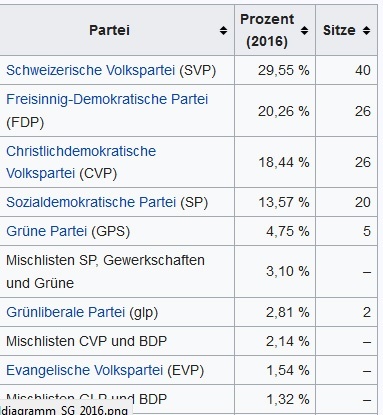
Task: Sort by Prozent (2016) column arrows
Action: tap(304, 31)
